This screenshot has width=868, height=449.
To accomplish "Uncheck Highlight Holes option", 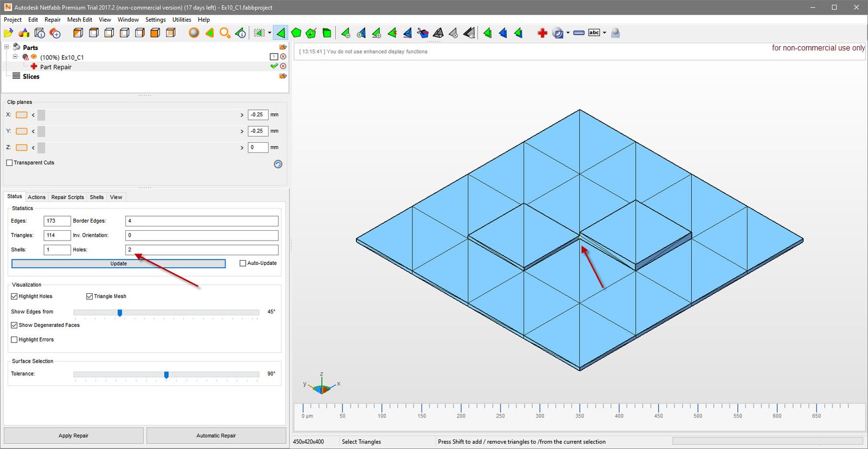I will tap(15, 296).
